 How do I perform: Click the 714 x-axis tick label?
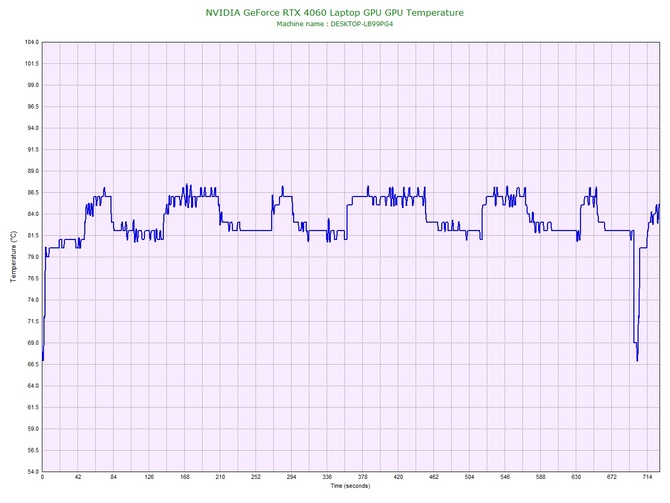(647, 477)
